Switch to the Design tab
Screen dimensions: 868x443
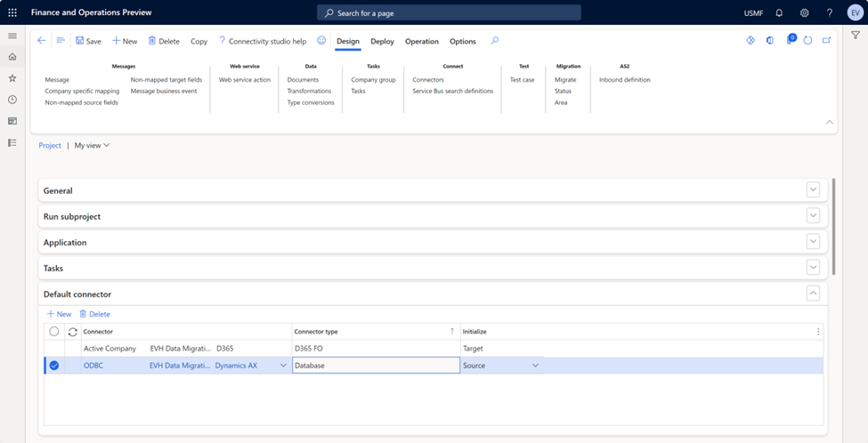pyautogui.click(x=347, y=42)
